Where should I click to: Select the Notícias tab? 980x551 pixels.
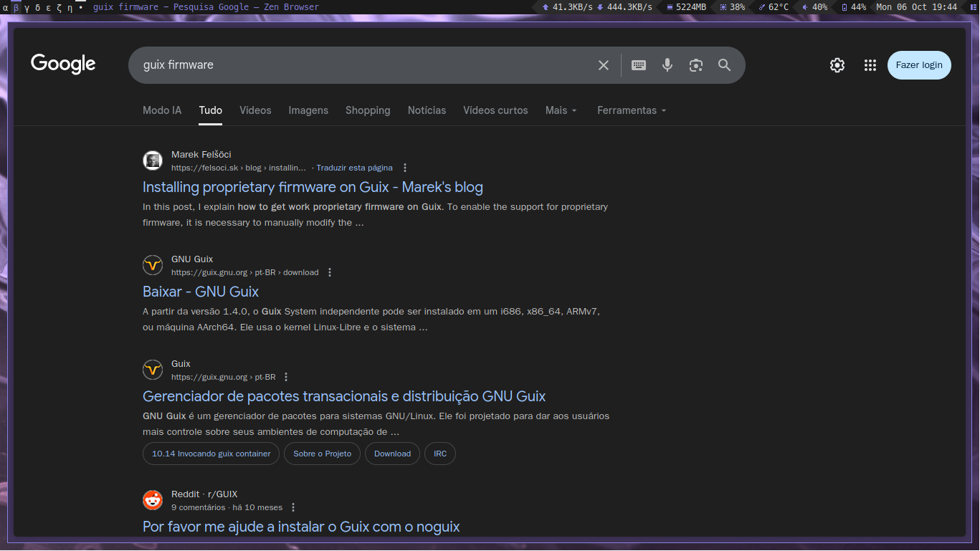[x=427, y=110]
